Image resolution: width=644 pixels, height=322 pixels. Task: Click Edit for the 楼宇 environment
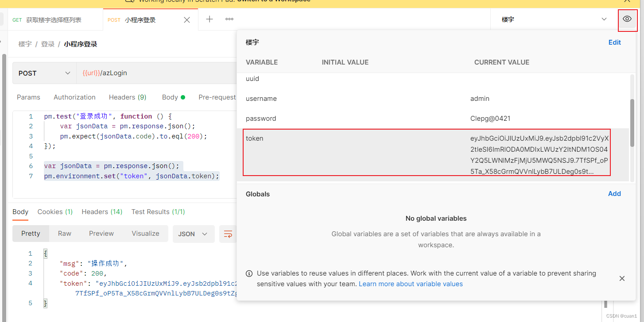pyautogui.click(x=615, y=42)
